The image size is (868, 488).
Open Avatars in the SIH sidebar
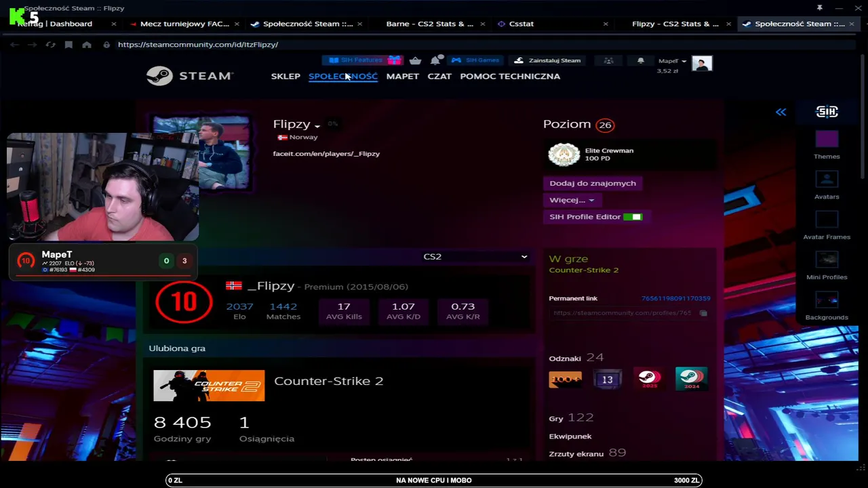coord(827,185)
